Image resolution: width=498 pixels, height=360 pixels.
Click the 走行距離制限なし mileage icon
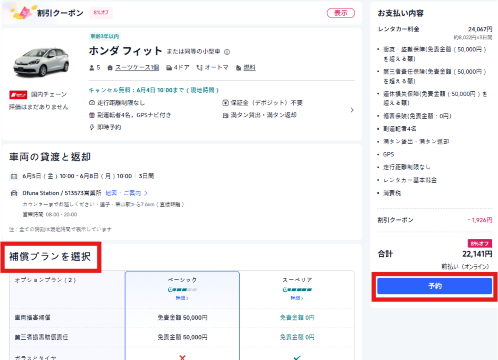coord(92,103)
